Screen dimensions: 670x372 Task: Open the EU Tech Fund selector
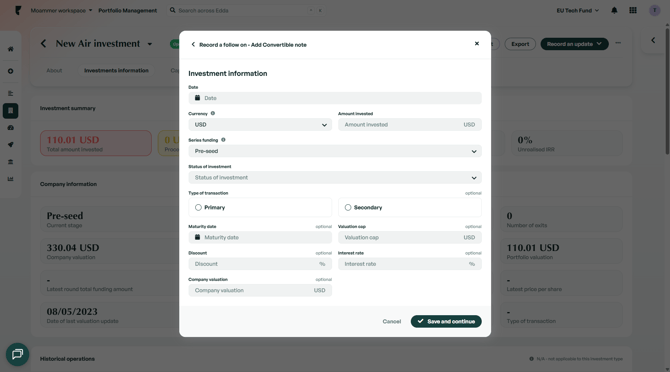pyautogui.click(x=578, y=10)
